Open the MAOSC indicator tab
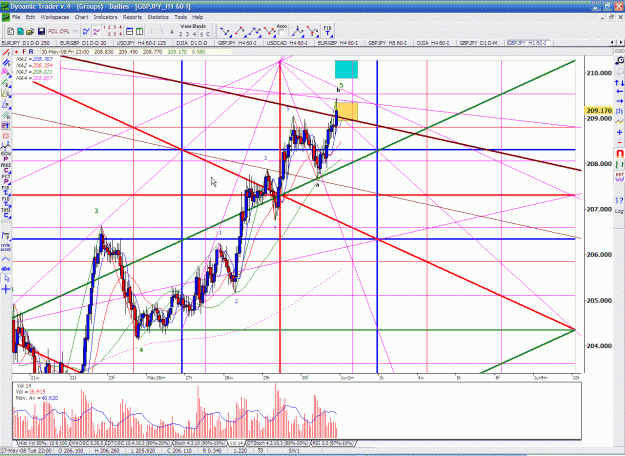Screen dimensions: 625x456 (x=87, y=443)
